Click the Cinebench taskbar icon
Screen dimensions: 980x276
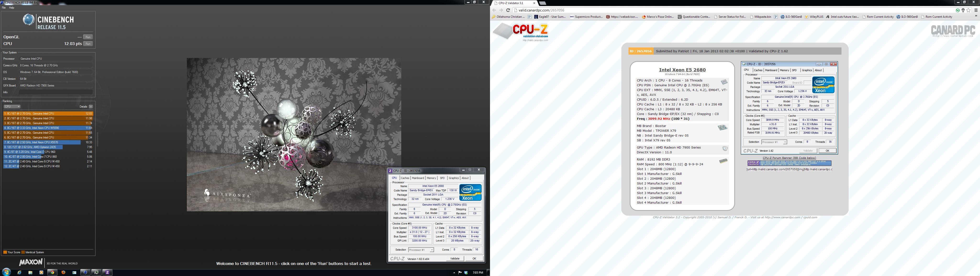click(x=85, y=272)
